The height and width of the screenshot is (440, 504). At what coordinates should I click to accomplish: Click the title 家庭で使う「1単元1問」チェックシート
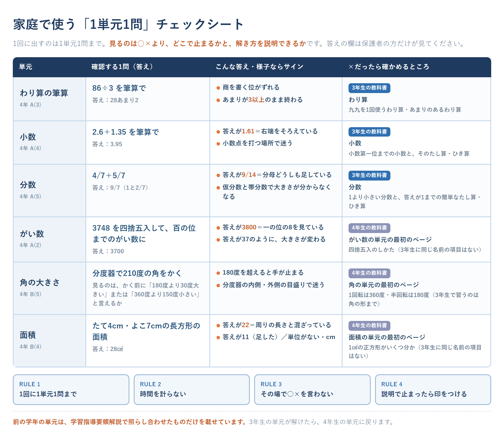[128, 24]
